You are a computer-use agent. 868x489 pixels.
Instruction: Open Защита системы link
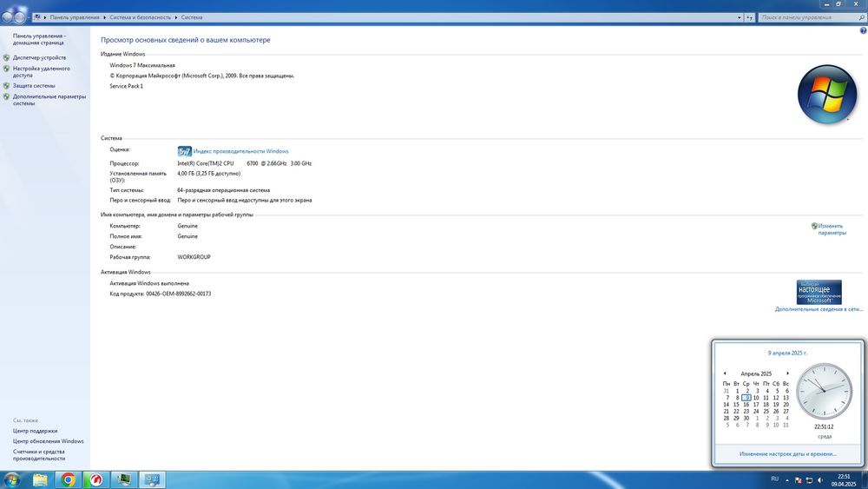[34, 86]
